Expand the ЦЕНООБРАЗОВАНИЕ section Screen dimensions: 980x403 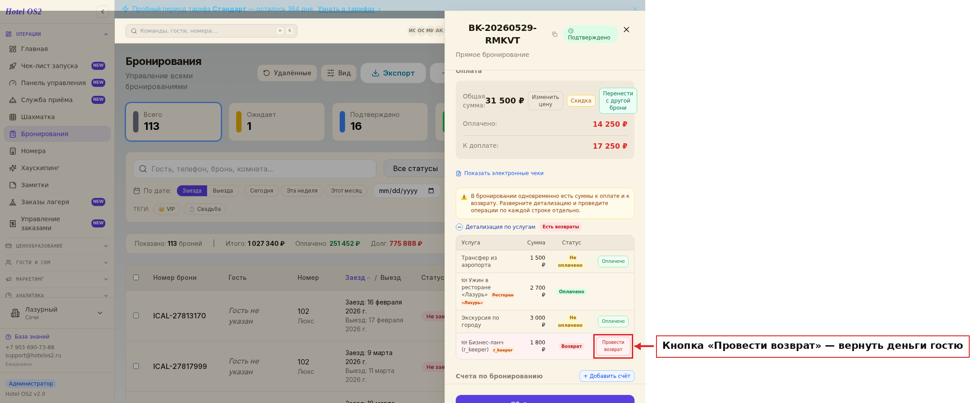57,246
